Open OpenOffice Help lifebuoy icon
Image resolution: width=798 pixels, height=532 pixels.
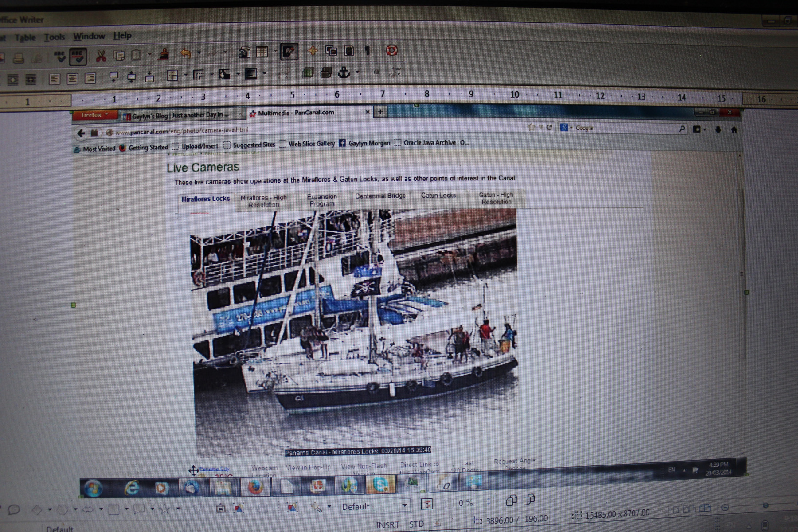coord(391,50)
